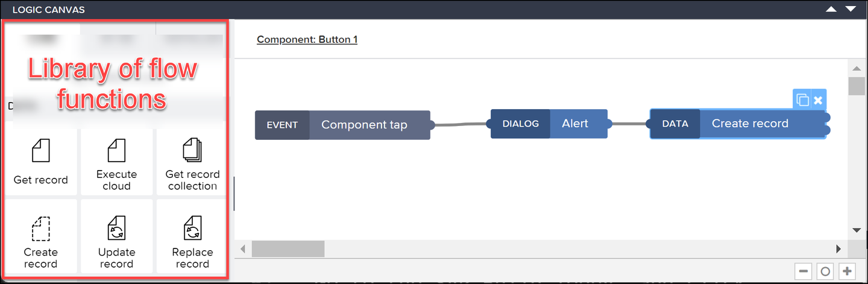868x284 pixels.
Task: Select the Create record flow function
Action: point(40,236)
